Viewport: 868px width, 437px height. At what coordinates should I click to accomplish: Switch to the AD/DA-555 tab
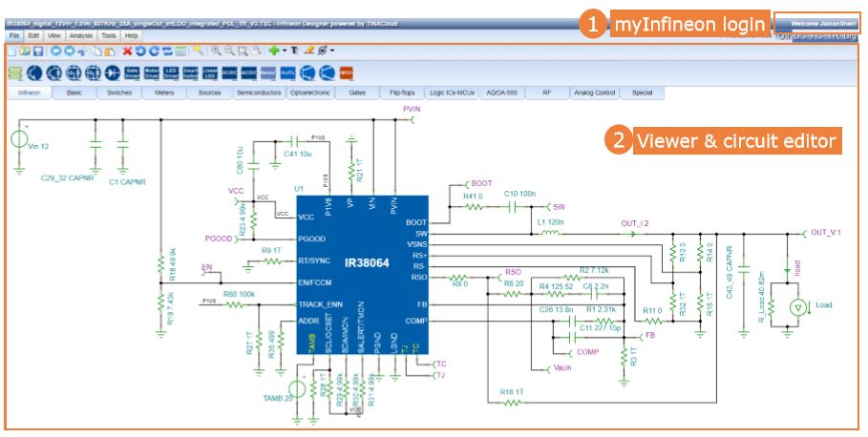[x=502, y=93]
